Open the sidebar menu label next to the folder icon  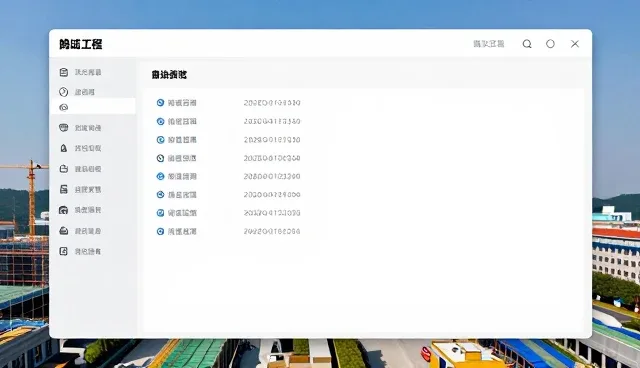(x=88, y=169)
